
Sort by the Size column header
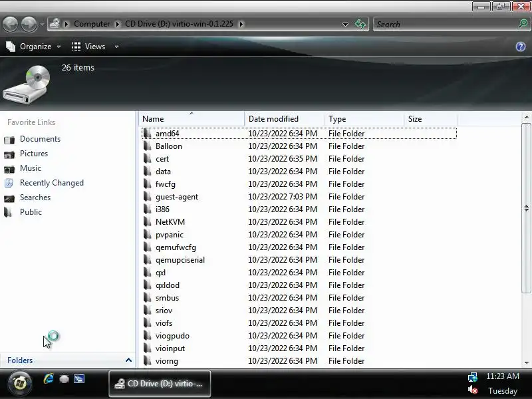pyautogui.click(x=430, y=119)
